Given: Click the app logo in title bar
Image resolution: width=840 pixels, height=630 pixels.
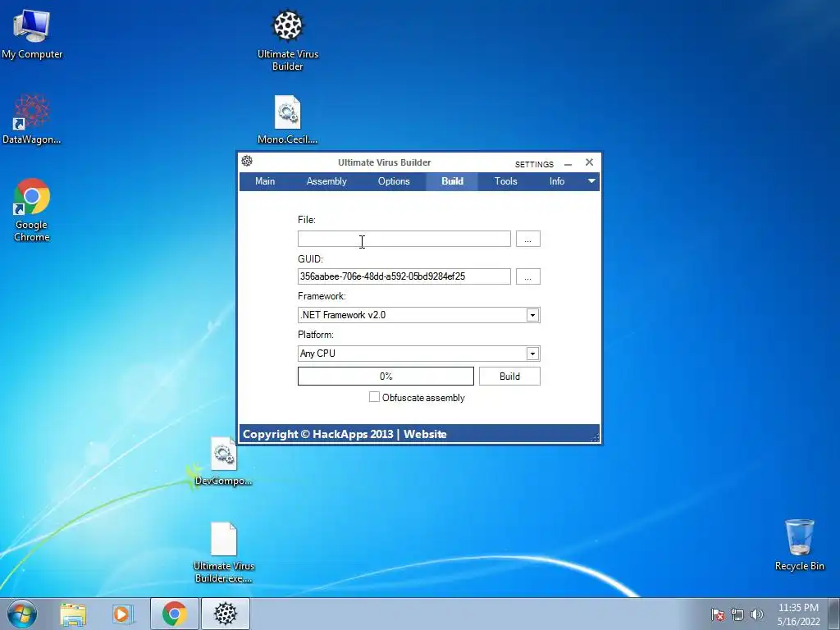Looking at the screenshot, I should 247,161.
